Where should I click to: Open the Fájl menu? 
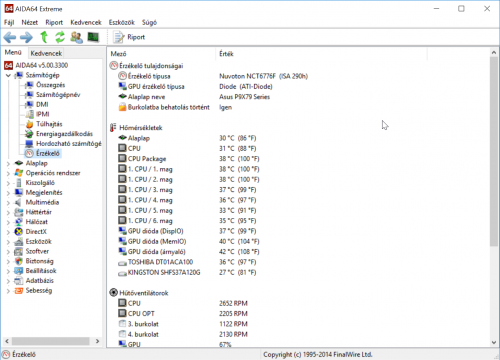click(x=9, y=22)
